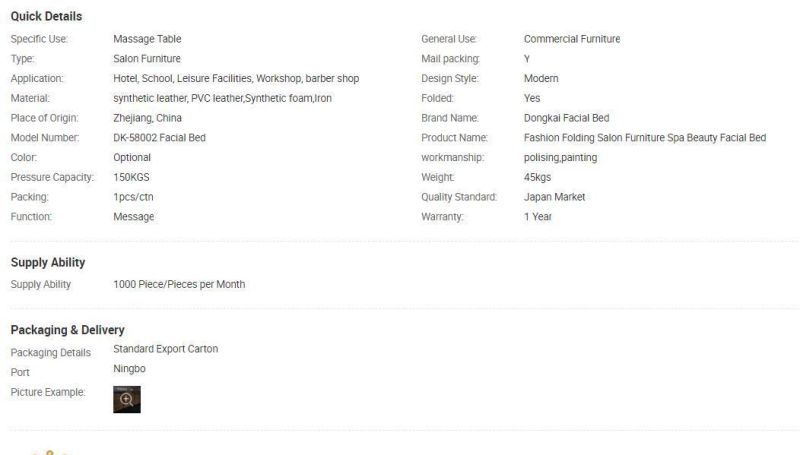The width and height of the screenshot is (800, 455).
Task: Click the Salon Furniture type value
Action: pyautogui.click(x=147, y=59)
